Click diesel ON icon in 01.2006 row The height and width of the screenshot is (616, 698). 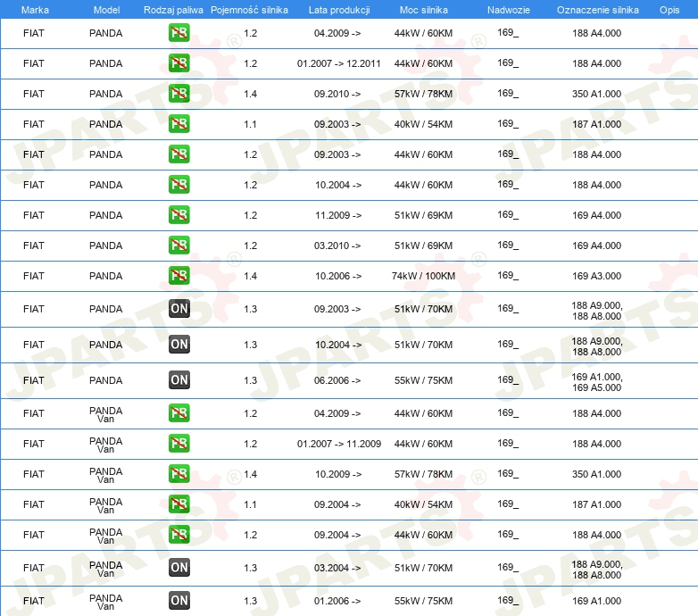pos(179,601)
